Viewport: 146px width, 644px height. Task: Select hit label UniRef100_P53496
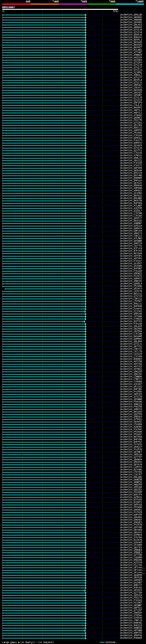131,286
